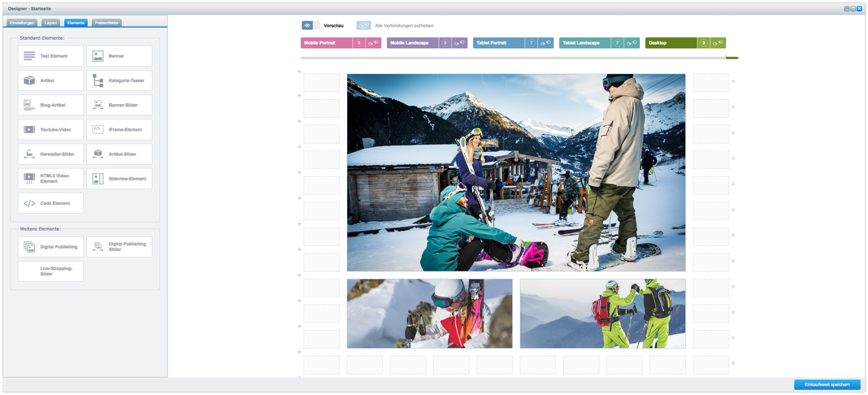Click the Standard-Elemente group heading
This screenshot has width=868, height=395.
(x=42, y=38)
